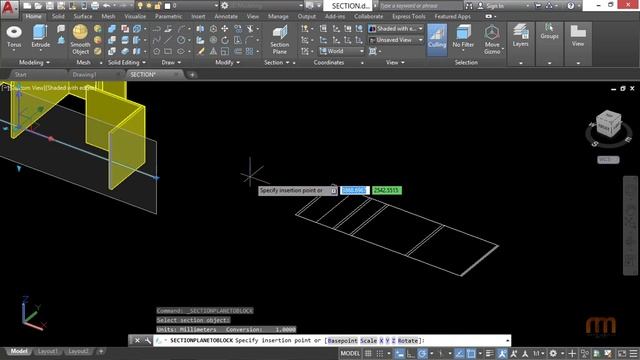This screenshot has height=360, width=640.
Task: Open the Solid ribbon tab
Action: (x=58, y=16)
